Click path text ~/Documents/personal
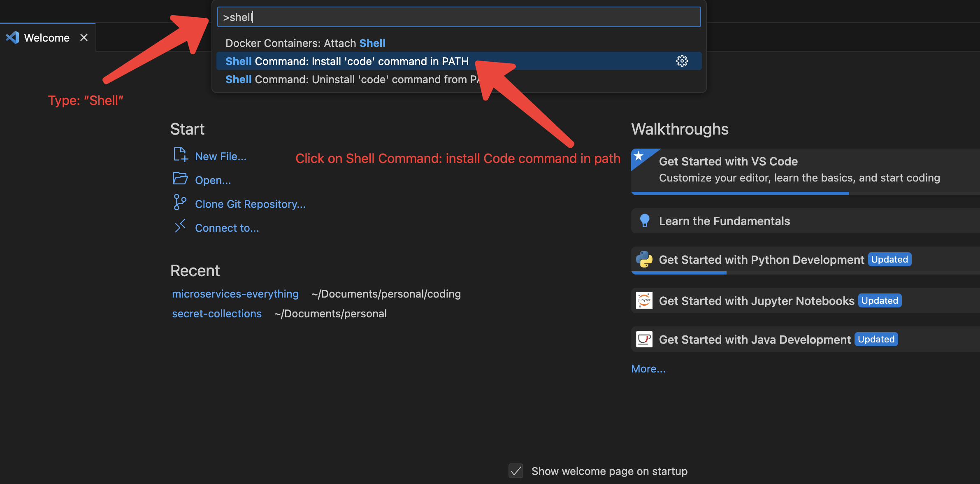980x484 pixels. tap(330, 314)
